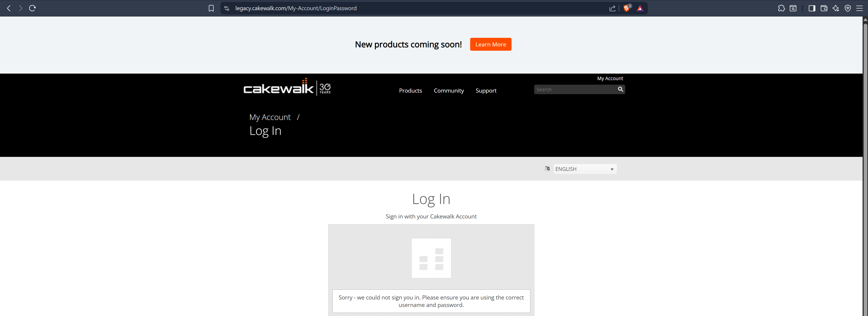
Task: Open the ENGLISH language dropdown
Action: pos(585,169)
